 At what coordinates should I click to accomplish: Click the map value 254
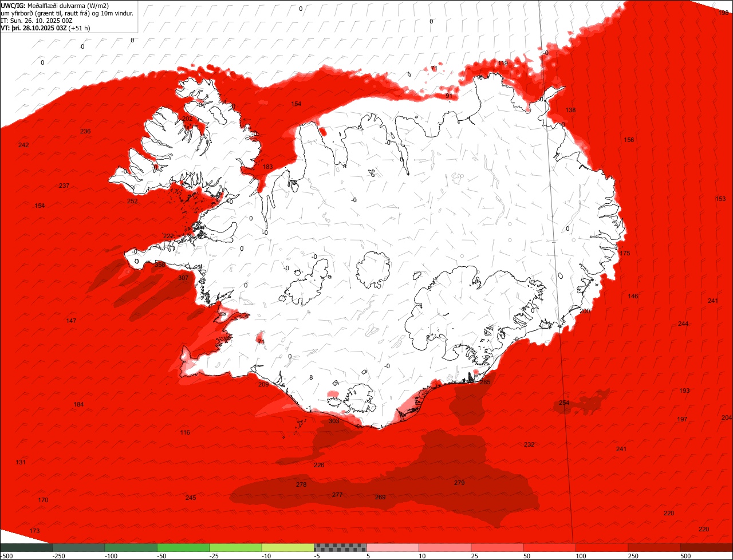pyautogui.click(x=564, y=403)
